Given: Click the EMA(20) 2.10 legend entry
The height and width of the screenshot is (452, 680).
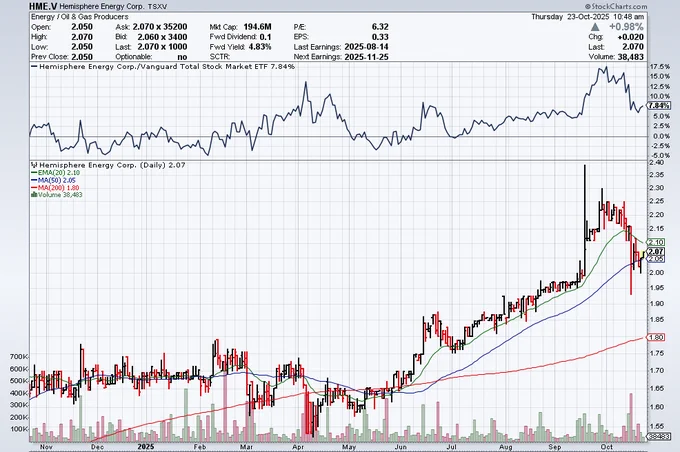Looking at the screenshot, I should coord(56,173).
